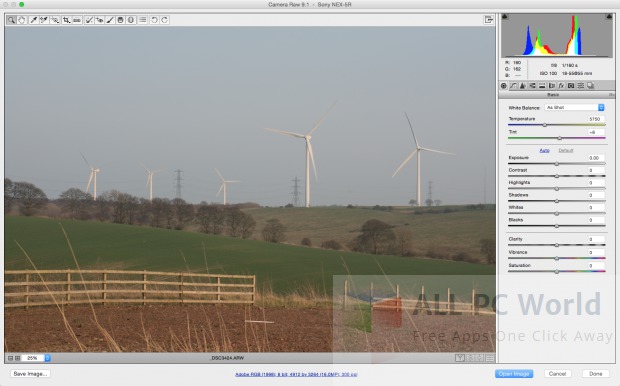
Task: Toggle highlight clipping warning on histogram
Action: (609, 17)
